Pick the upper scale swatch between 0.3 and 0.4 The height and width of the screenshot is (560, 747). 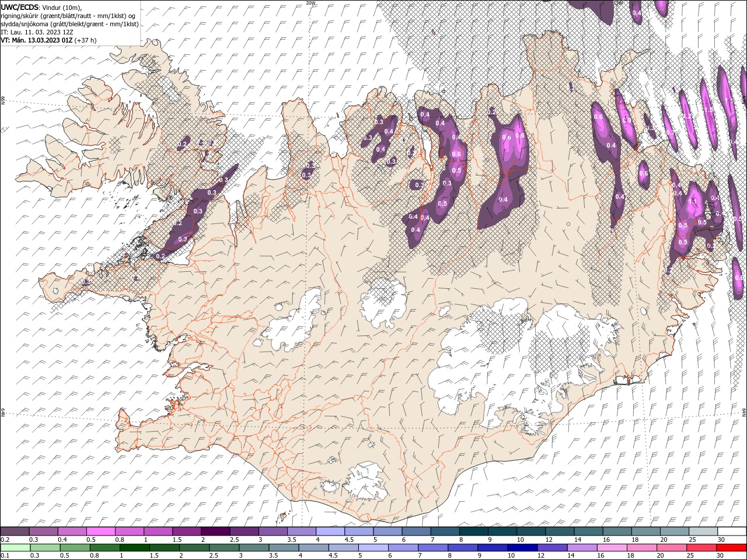coord(44,531)
